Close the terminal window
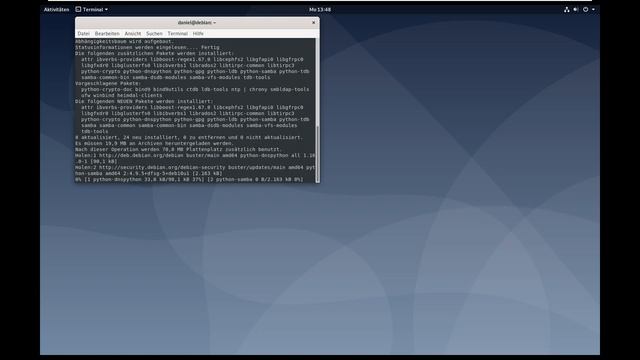This screenshot has width=640, height=360. pyautogui.click(x=313, y=22)
